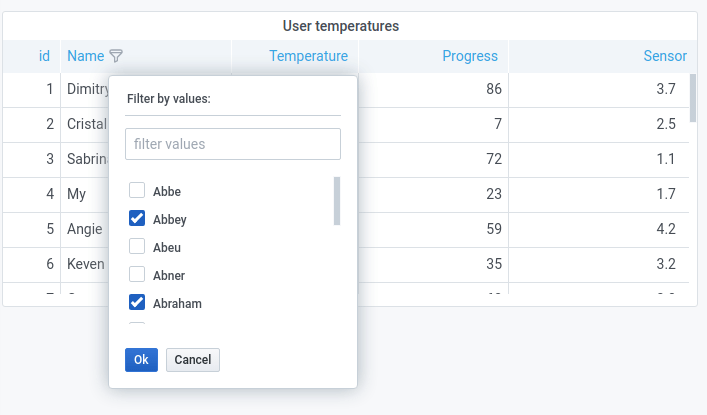Click the filter funnel icon beside Name
The height and width of the screenshot is (415, 707).
tap(116, 56)
